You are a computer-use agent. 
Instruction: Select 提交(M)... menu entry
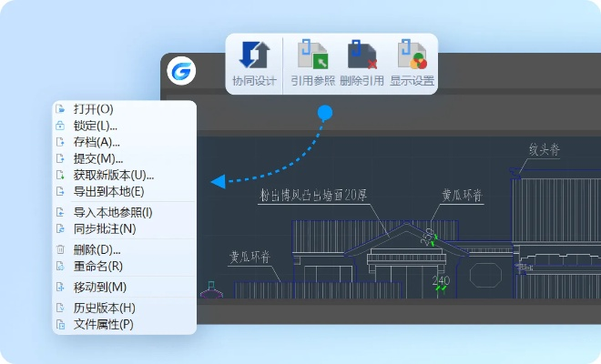tap(97, 158)
